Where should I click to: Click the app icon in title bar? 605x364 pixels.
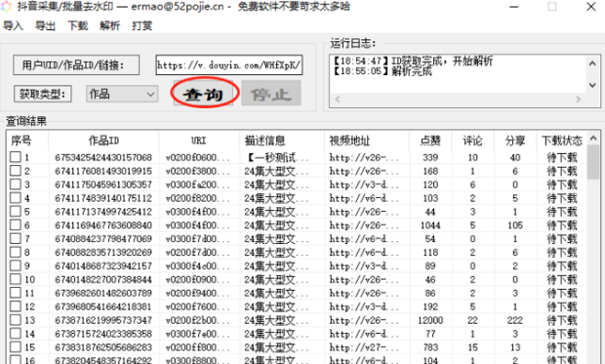7,7
